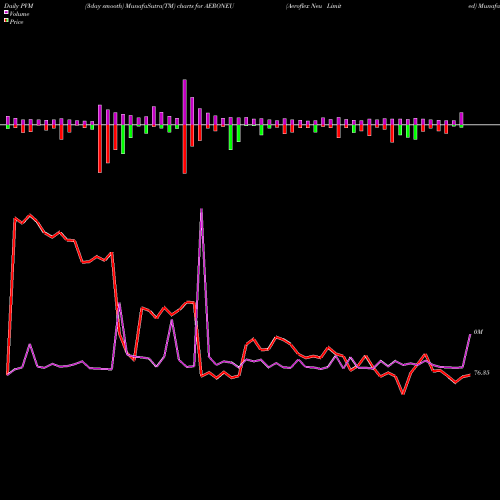Click the tallest magenta volume bar
The height and width of the screenshot is (500, 500).
click(185, 102)
